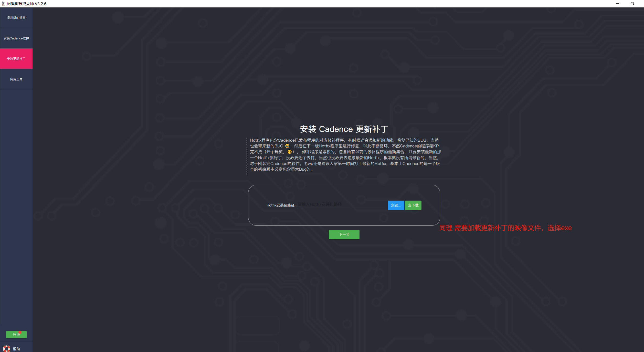Switch to the 安装更新补丁 sidebar tab

[x=16, y=59]
